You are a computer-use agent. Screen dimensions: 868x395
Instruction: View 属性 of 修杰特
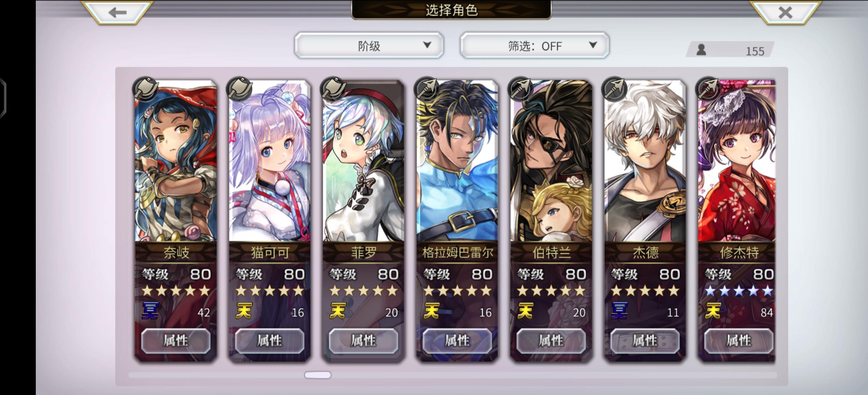click(739, 341)
